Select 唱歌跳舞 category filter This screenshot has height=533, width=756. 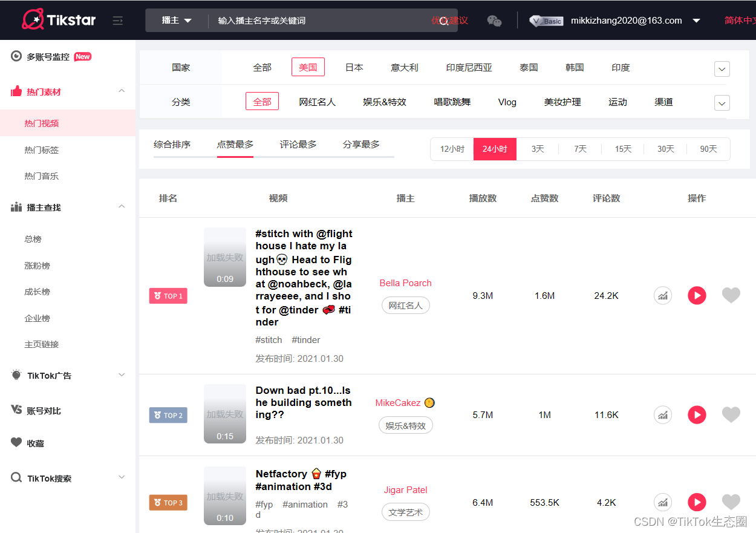[x=452, y=102]
